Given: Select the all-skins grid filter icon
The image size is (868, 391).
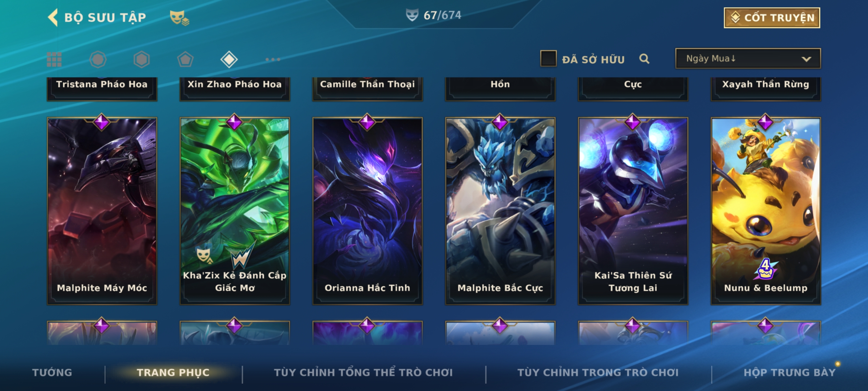Looking at the screenshot, I should coord(54,59).
